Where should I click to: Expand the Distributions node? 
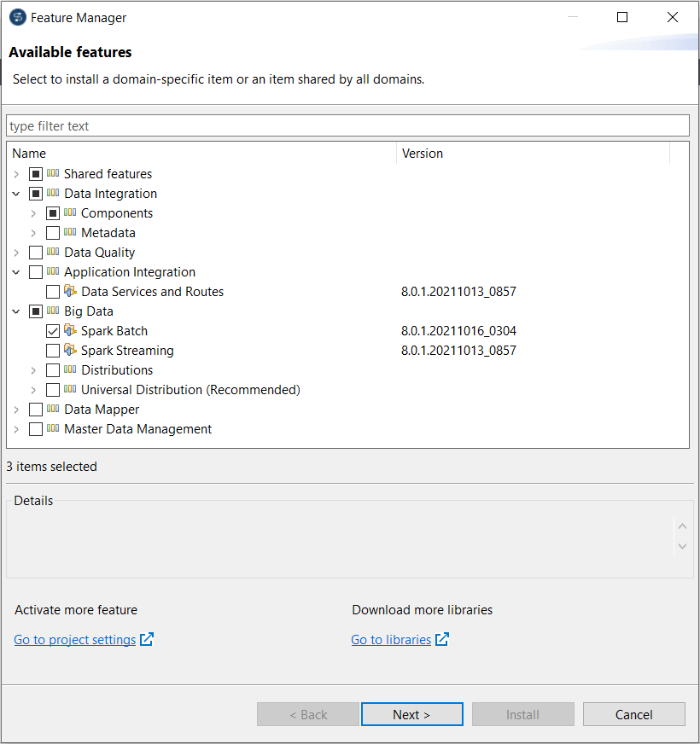click(33, 370)
